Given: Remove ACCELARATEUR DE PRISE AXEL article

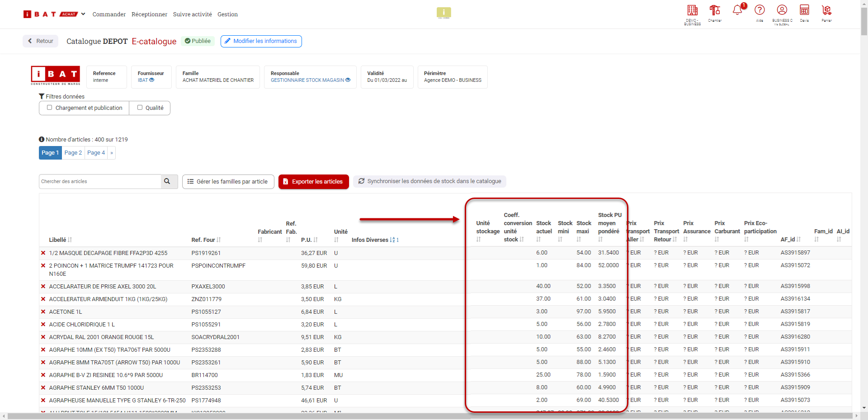Looking at the screenshot, I should tap(43, 287).
